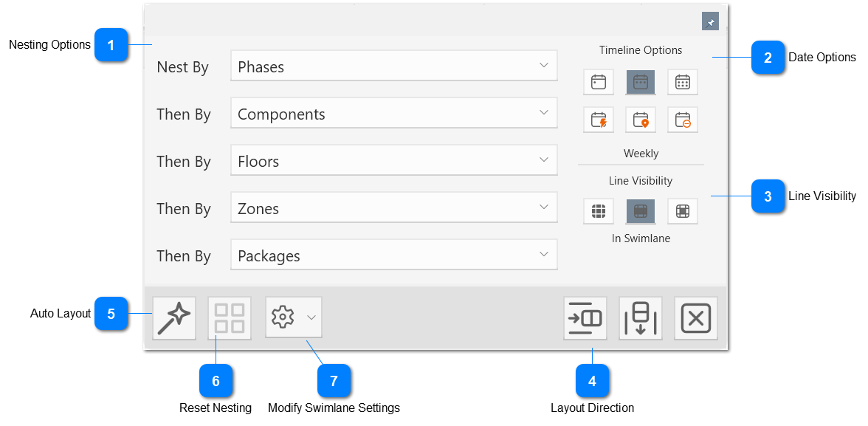
Task: Click the calendar icon with location pin
Action: coord(640,120)
